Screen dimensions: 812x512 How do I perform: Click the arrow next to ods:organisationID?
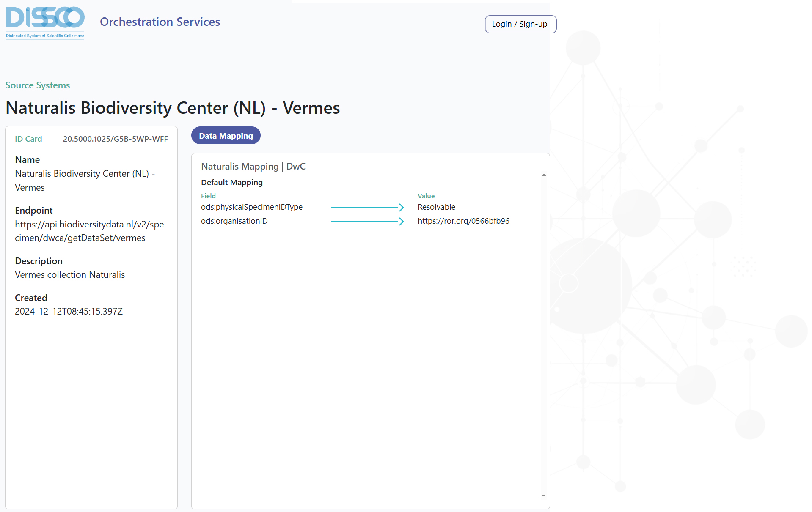[367, 221]
